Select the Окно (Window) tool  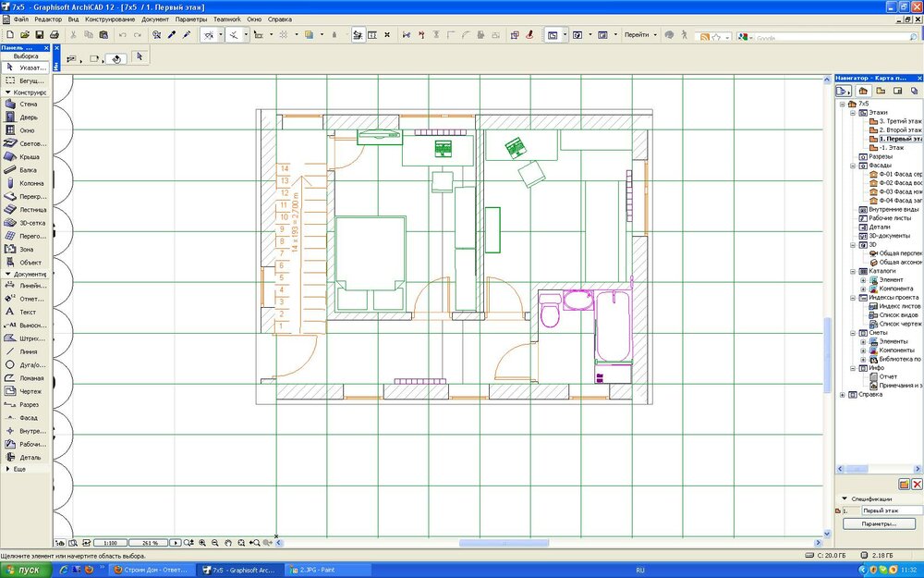(27, 130)
